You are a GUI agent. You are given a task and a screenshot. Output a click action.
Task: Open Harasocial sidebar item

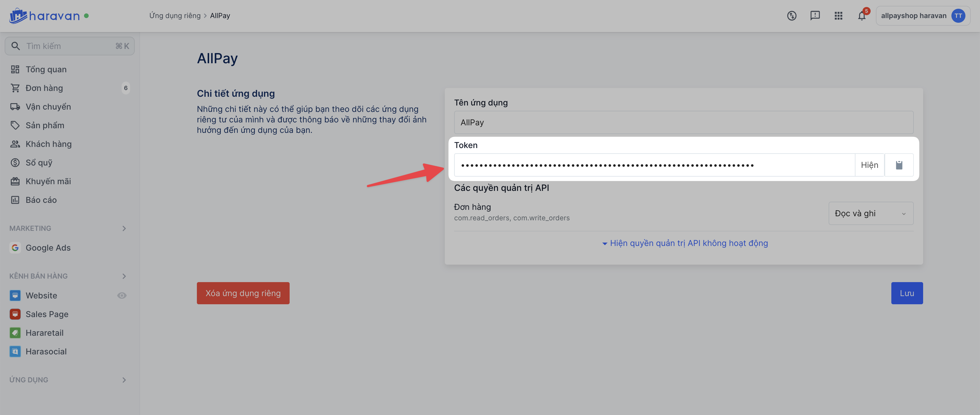coord(46,351)
